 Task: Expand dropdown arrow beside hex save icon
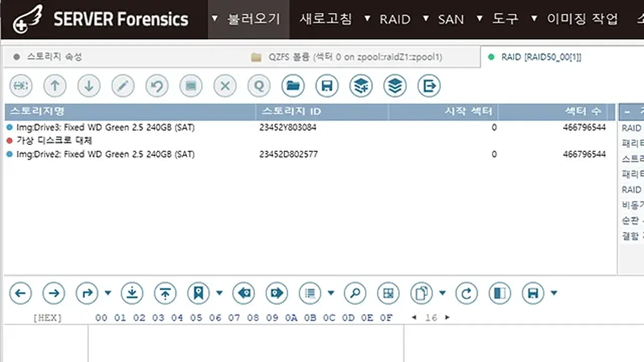pyautogui.click(x=554, y=293)
